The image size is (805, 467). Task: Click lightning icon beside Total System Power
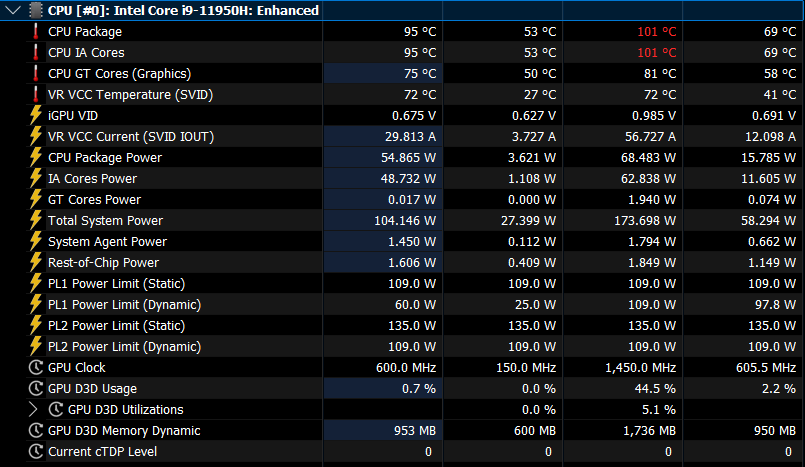pos(35,221)
